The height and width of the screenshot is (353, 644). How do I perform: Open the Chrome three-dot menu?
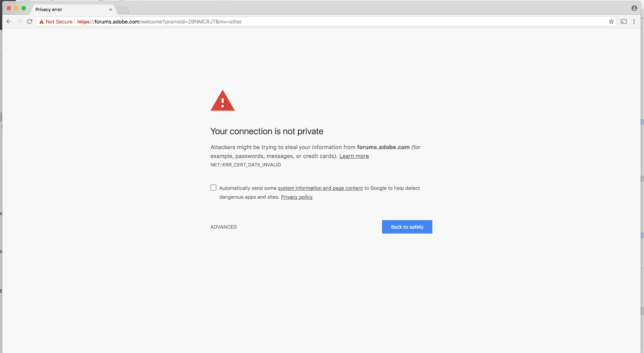[634, 21]
